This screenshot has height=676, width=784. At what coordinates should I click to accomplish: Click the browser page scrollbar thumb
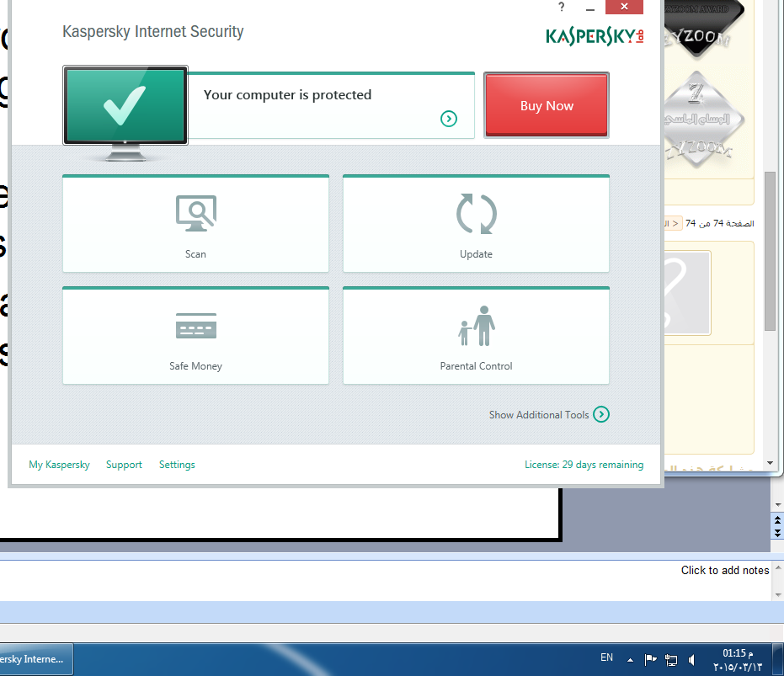(770, 251)
